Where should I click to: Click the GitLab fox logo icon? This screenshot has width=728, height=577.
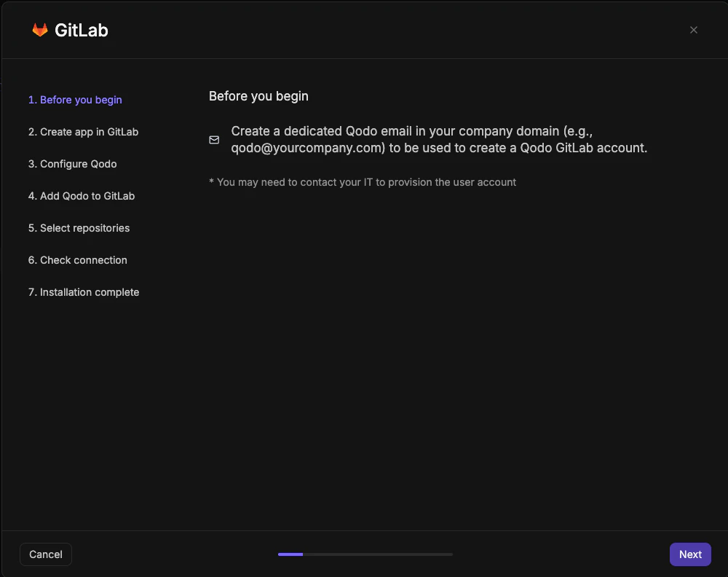(40, 30)
